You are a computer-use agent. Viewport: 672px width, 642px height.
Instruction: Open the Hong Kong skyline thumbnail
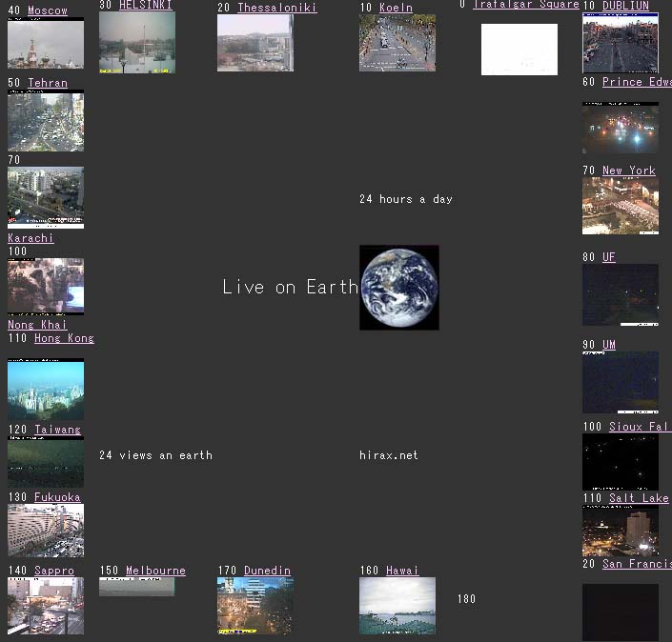(x=45, y=389)
